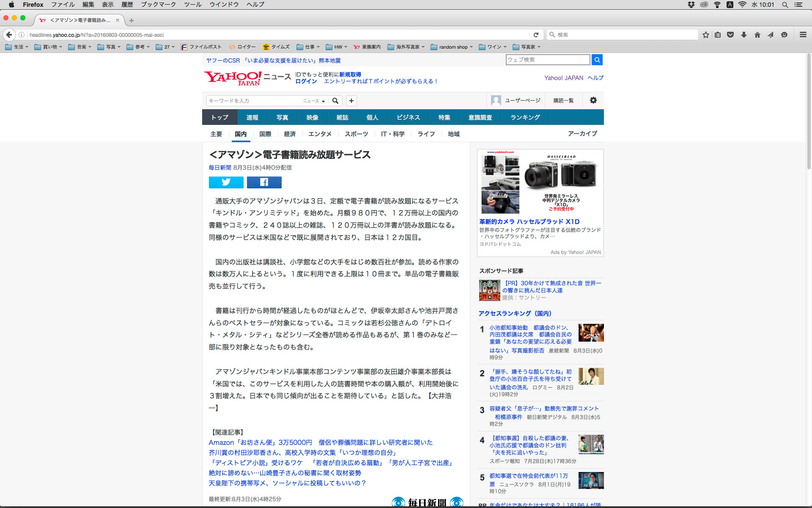The height and width of the screenshot is (508, 812).
Task: Click the plus button beside keyword search
Action: (351, 101)
